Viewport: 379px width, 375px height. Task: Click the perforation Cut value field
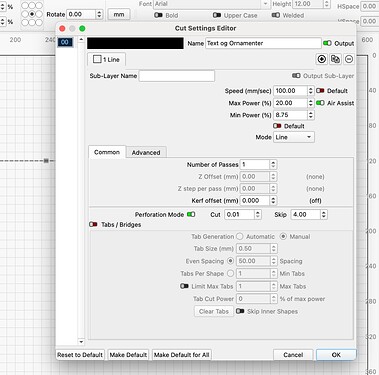pos(239,214)
